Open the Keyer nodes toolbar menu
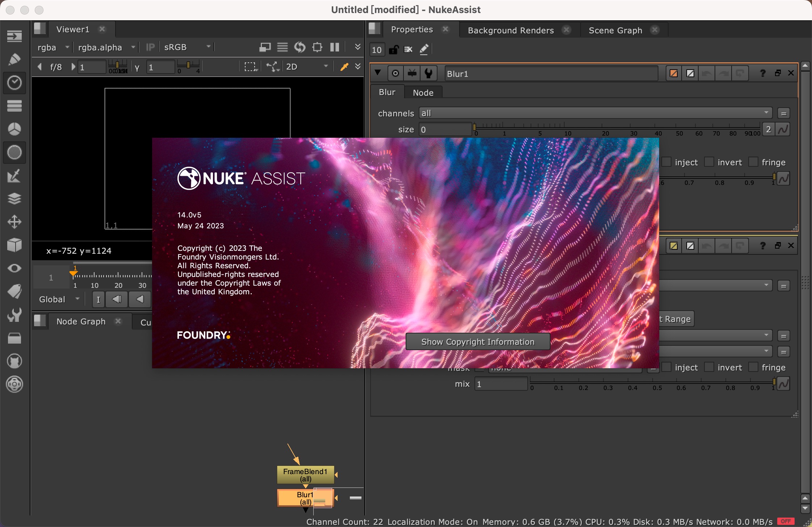 [14, 176]
